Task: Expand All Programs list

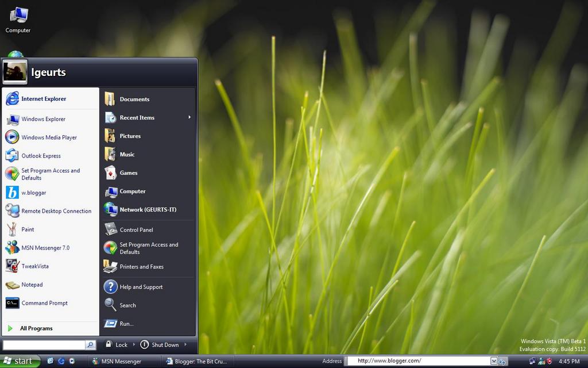Action: pyautogui.click(x=51, y=328)
